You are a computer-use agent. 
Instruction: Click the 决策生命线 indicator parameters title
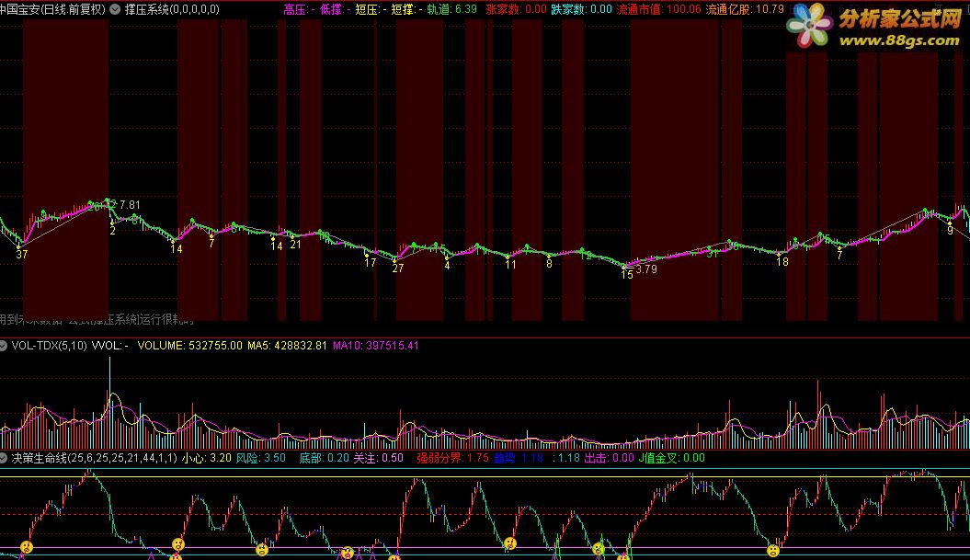click(94, 457)
